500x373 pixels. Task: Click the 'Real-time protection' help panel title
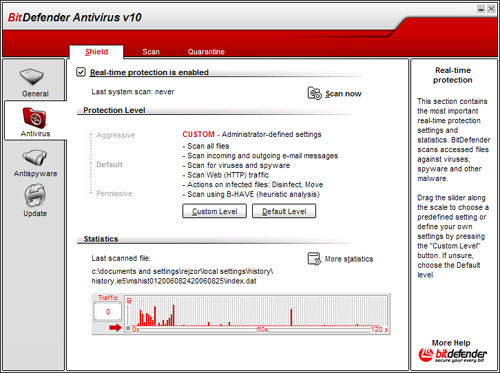tap(453, 75)
